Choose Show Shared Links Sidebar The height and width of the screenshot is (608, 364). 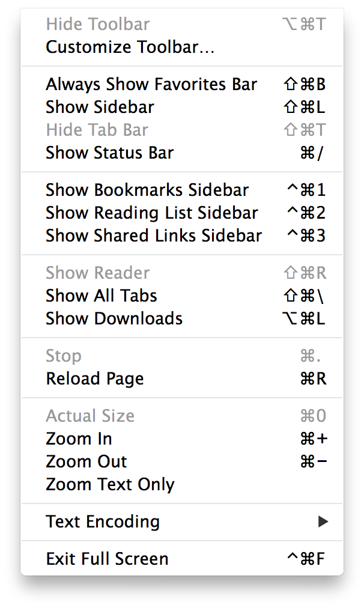154,236
